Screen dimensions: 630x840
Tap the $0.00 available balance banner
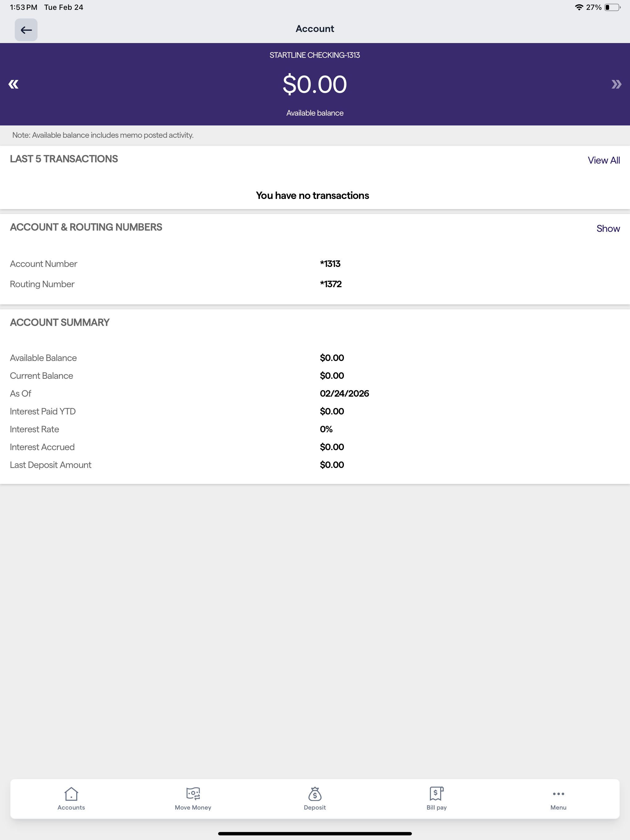coord(315,84)
